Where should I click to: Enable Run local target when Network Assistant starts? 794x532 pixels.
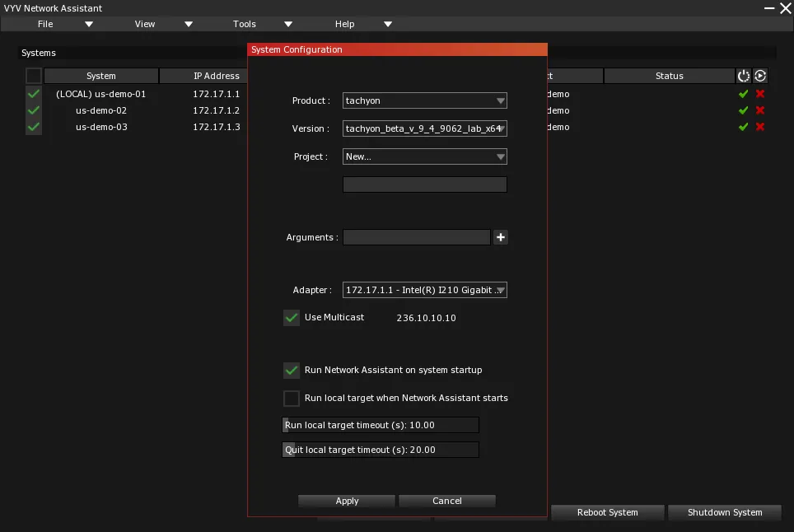292,399
